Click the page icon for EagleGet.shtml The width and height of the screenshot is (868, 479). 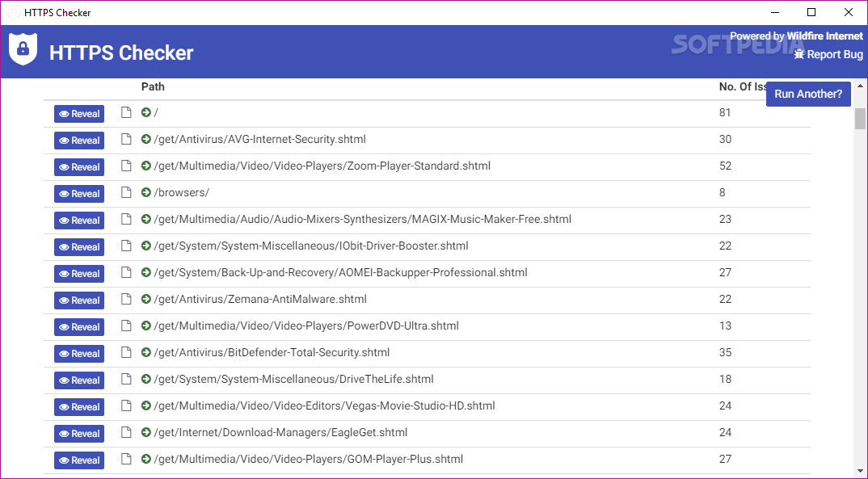(x=126, y=431)
